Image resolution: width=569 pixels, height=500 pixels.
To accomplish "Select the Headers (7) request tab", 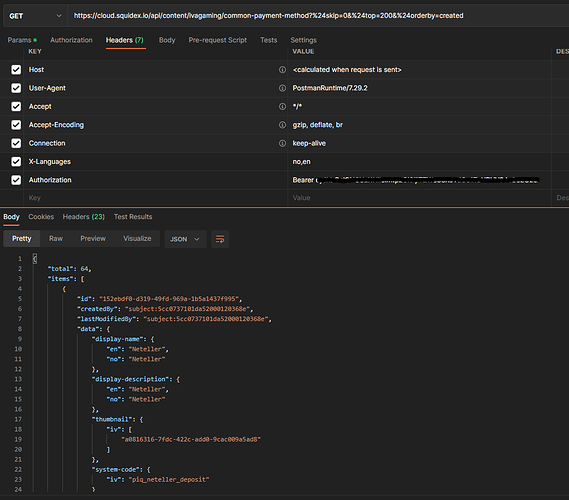I will click(x=125, y=40).
